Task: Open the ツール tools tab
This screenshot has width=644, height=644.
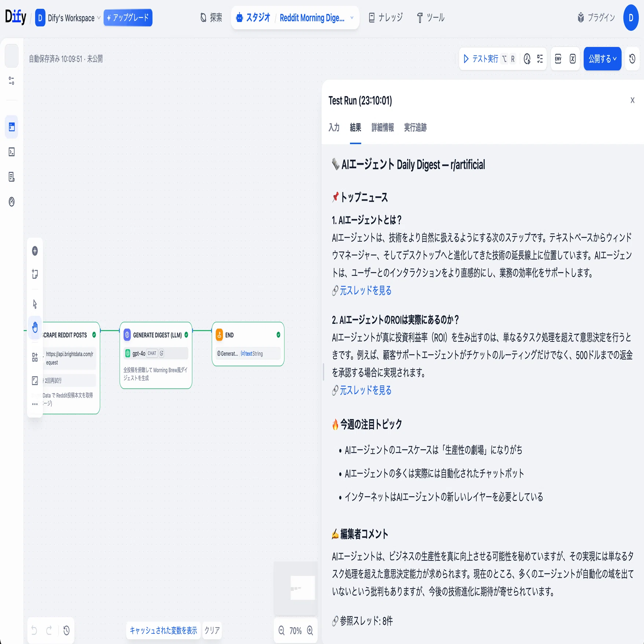Action: [431, 18]
